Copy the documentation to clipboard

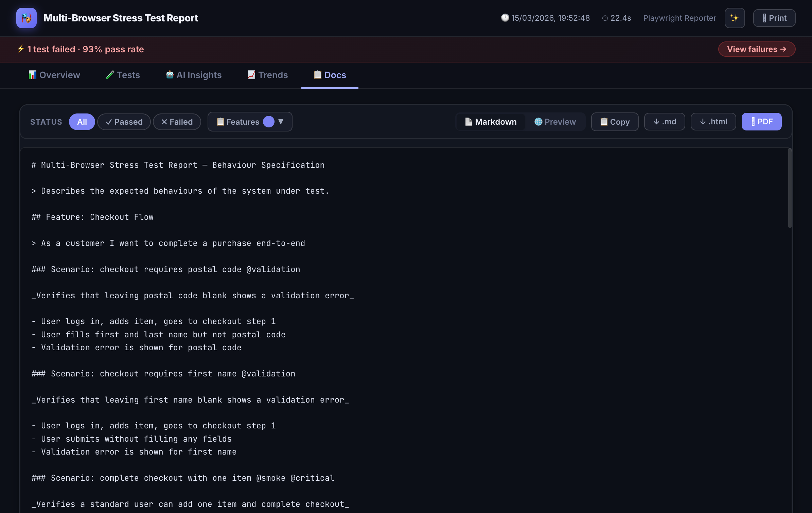[x=615, y=122]
